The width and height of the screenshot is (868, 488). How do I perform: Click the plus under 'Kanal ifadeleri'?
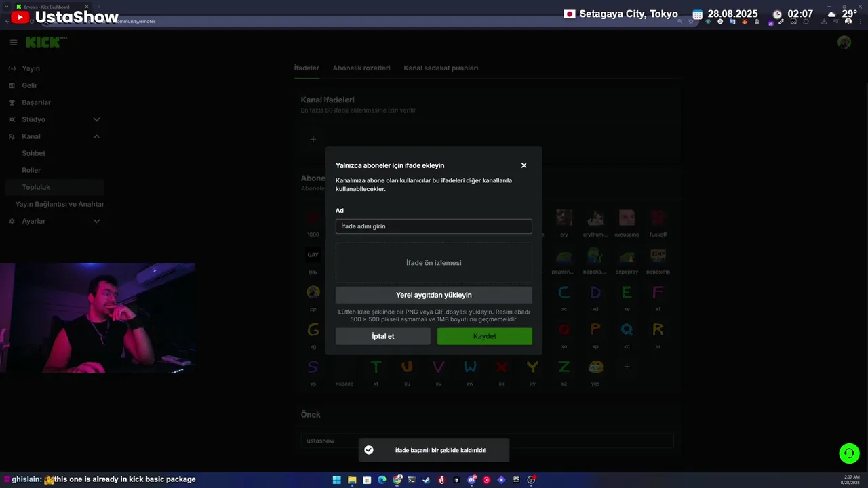tap(313, 140)
